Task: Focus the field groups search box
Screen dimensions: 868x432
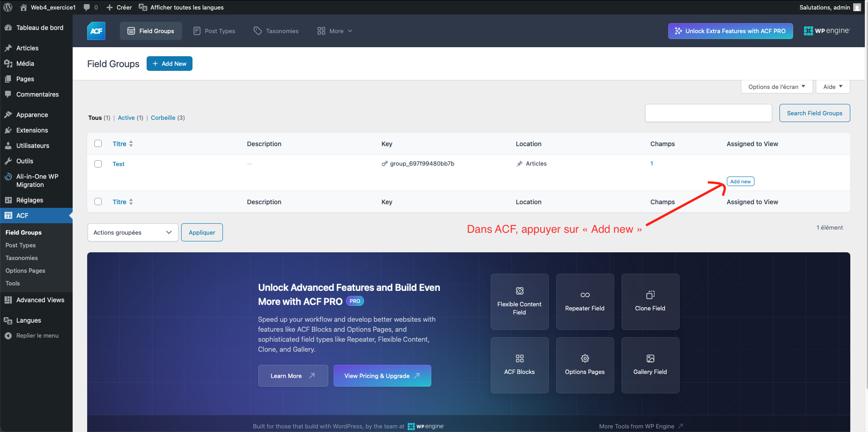Action: tap(708, 113)
